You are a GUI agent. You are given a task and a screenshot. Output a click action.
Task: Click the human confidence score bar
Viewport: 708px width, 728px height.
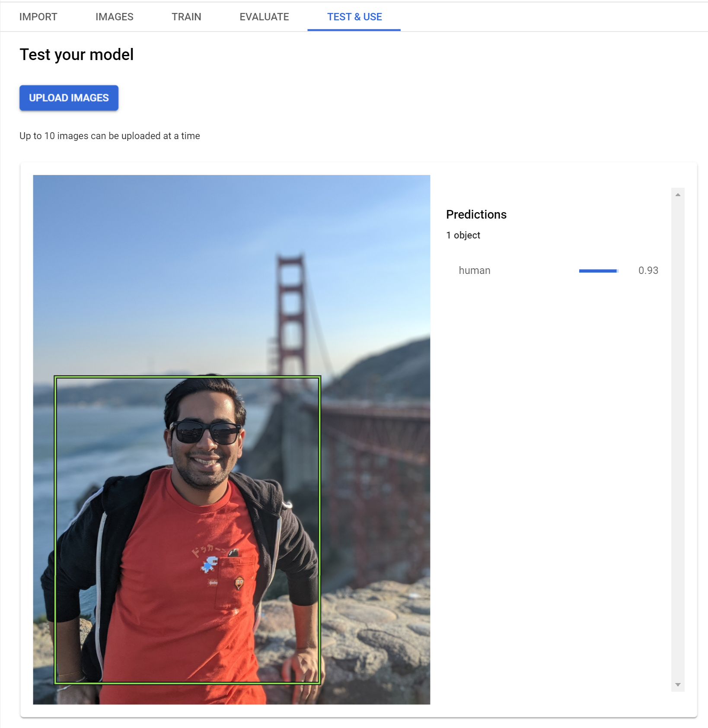click(599, 270)
